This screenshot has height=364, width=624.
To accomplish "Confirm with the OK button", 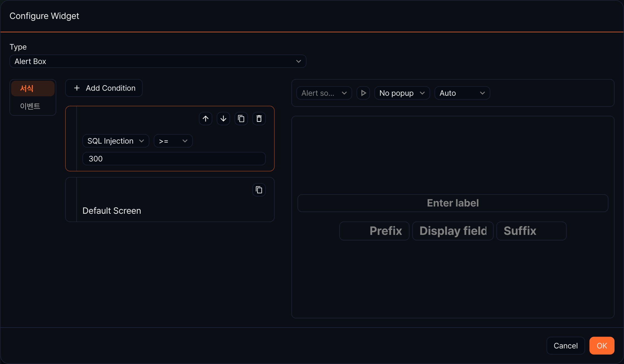I will (x=602, y=346).
